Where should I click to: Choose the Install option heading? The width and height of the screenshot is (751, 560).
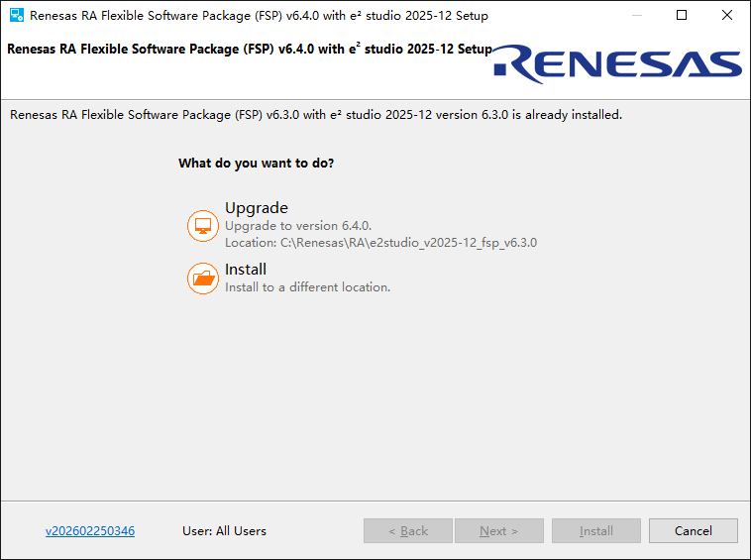pos(246,270)
